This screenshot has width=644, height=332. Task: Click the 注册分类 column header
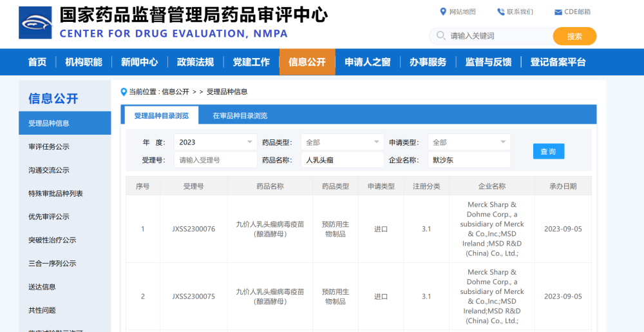pos(426,186)
